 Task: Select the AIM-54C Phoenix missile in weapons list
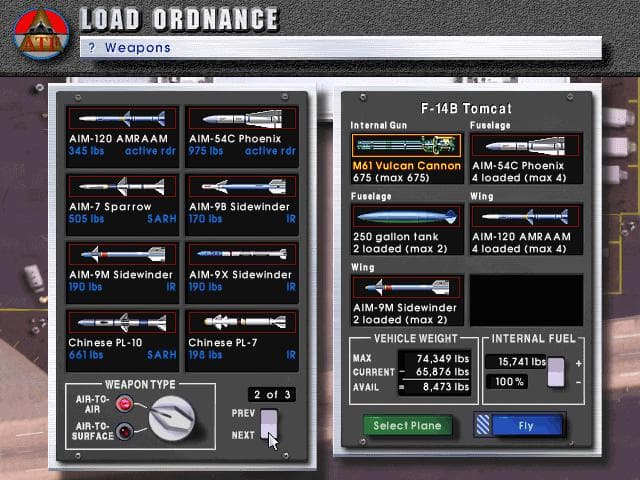242,137
